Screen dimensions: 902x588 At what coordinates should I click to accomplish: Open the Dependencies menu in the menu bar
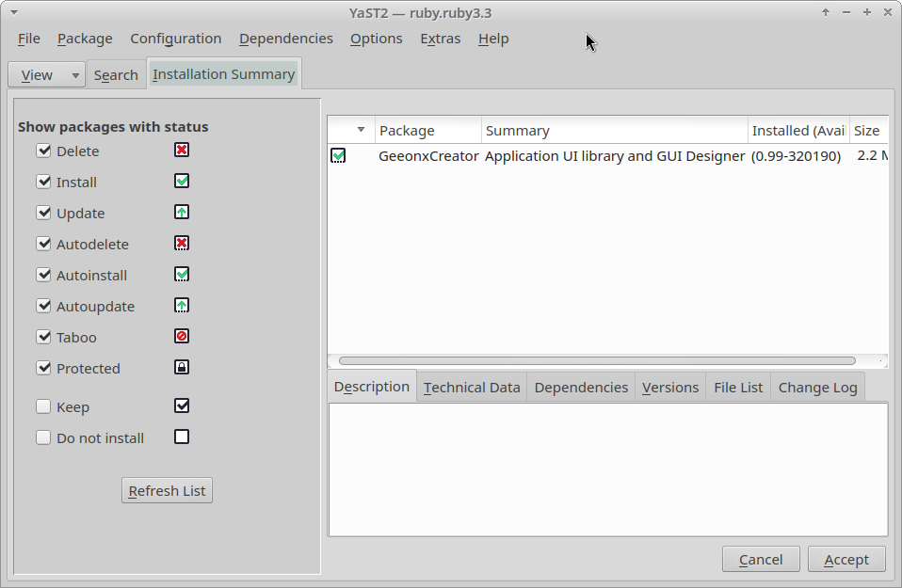click(x=285, y=39)
